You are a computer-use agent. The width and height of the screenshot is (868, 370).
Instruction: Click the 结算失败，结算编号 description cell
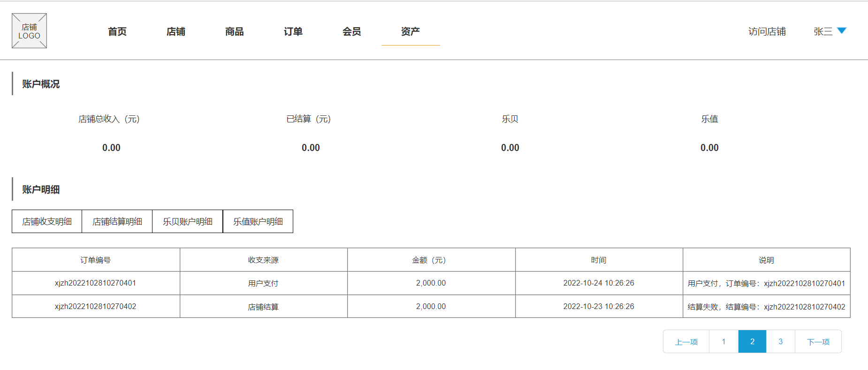coord(767,306)
